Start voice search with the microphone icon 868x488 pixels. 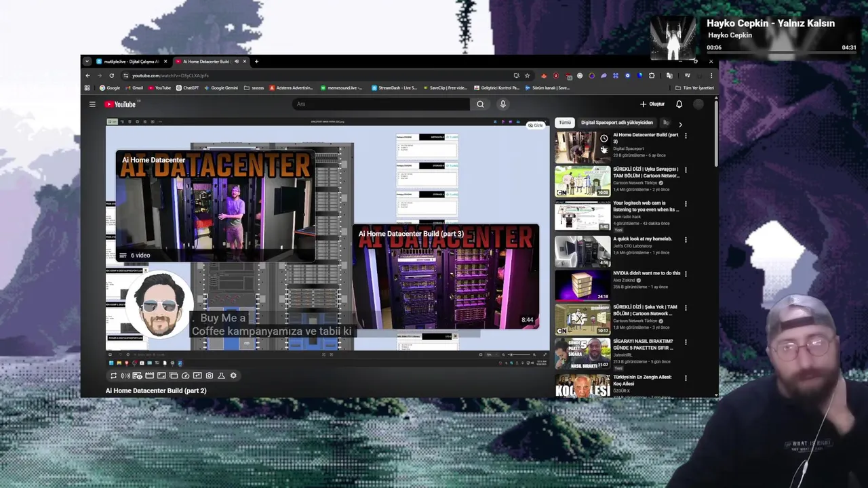point(502,104)
